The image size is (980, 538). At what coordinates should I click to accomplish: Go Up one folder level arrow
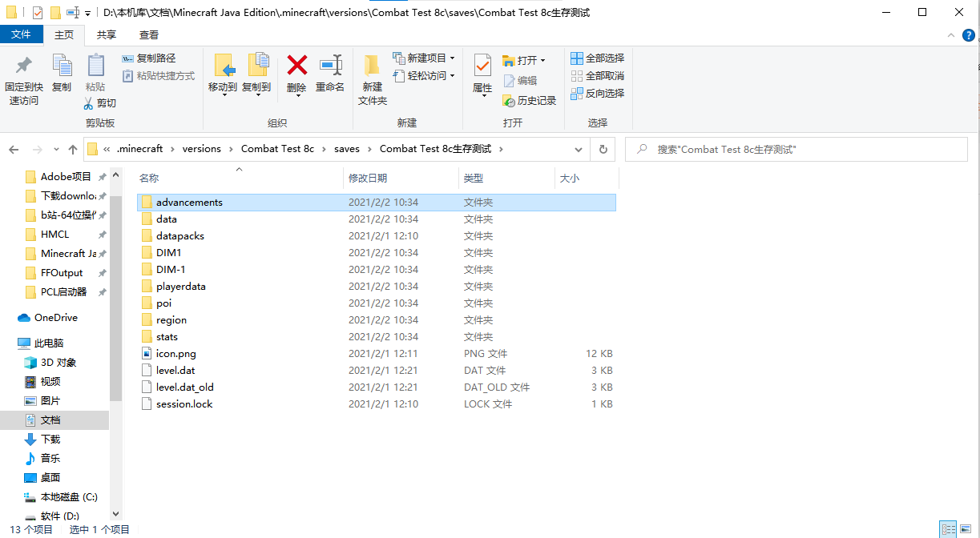click(74, 149)
